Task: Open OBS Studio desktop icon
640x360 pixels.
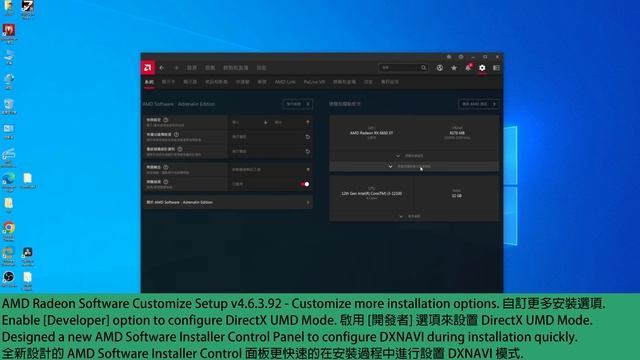Action: click(9, 280)
